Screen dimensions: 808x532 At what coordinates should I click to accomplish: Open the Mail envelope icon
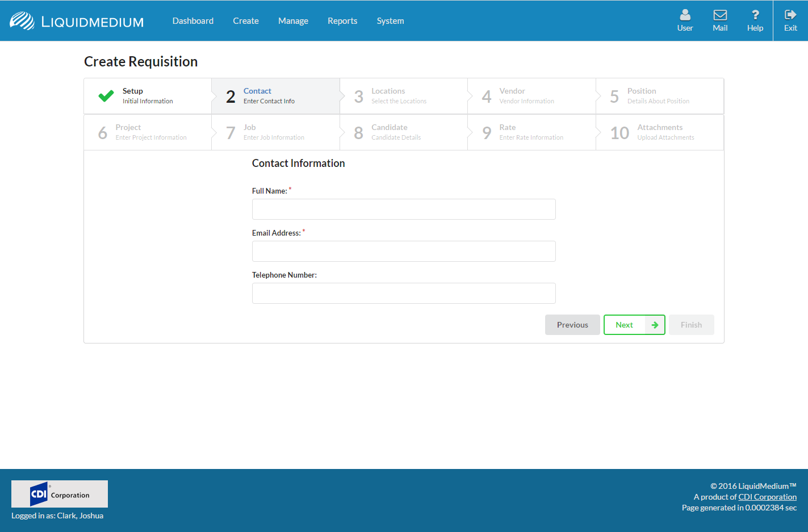click(720, 15)
